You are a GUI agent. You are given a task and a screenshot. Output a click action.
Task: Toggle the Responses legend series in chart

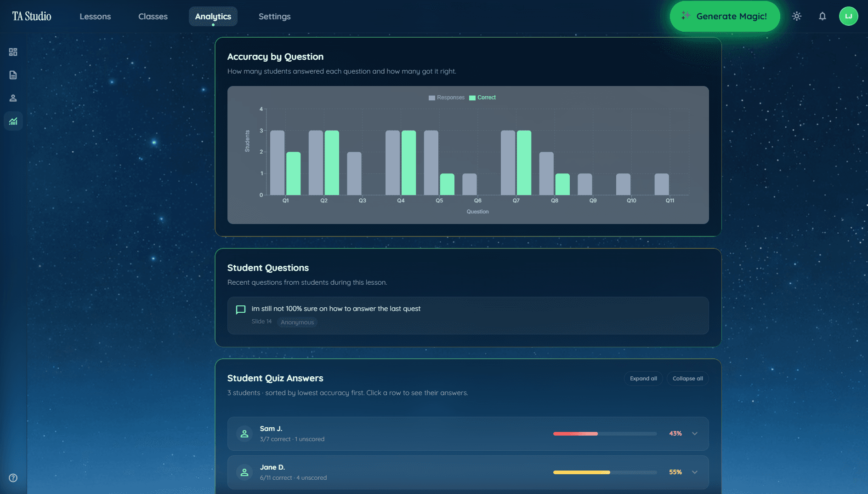(x=446, y=98)
